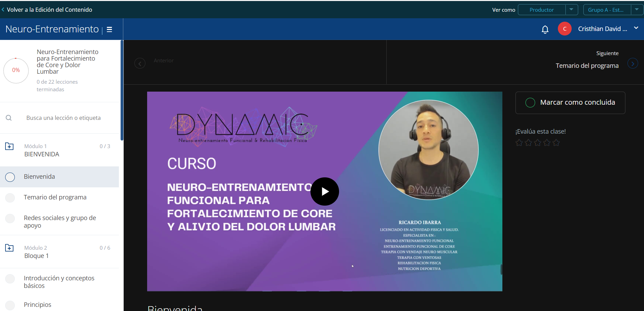
Task: Open the Redes sociales y grupo lesson
Action: pyautogui.click(x=60, y=221)
